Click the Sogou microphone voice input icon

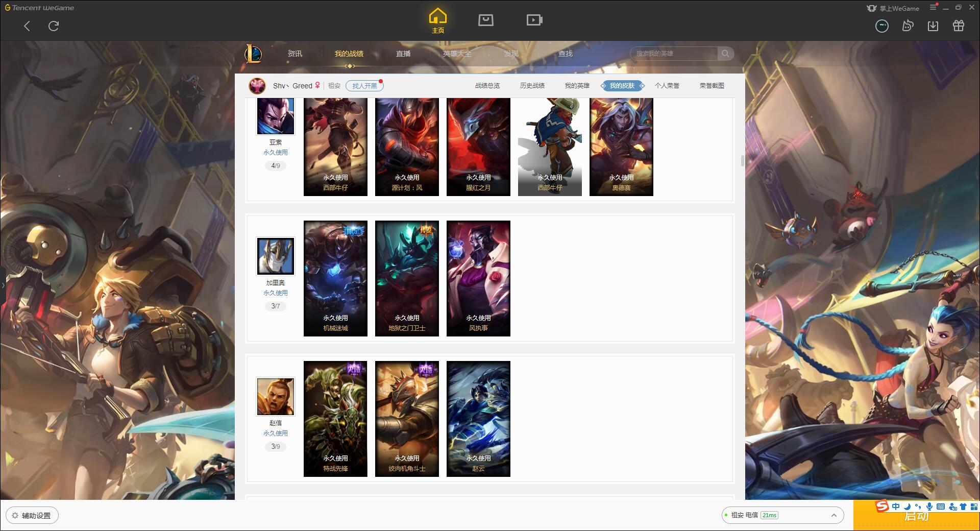929,506
